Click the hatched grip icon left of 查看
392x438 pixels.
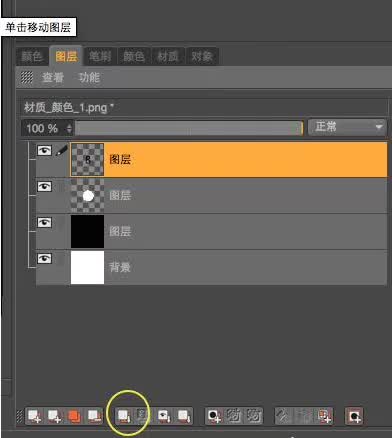(x=27, y=77)
